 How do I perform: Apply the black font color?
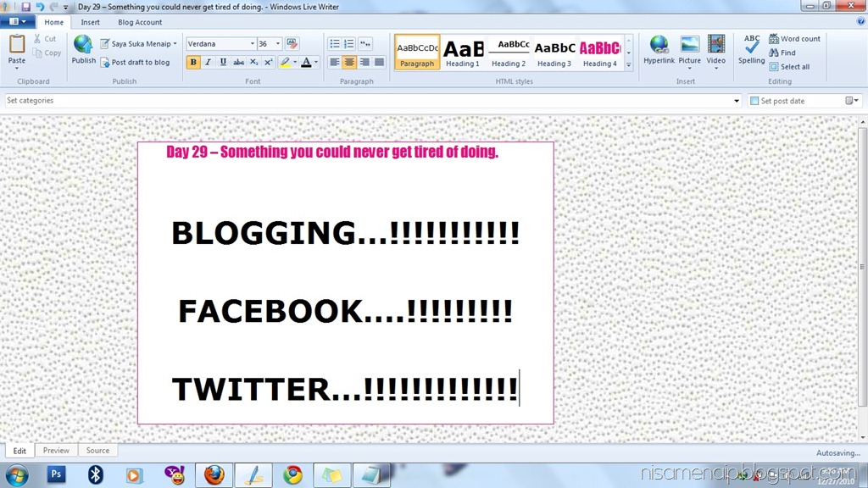click(306, 63)
